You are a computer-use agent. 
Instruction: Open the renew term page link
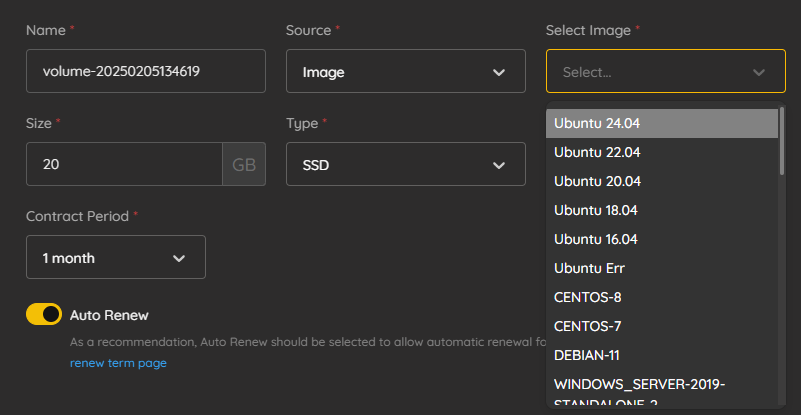(x=118, y=363)
